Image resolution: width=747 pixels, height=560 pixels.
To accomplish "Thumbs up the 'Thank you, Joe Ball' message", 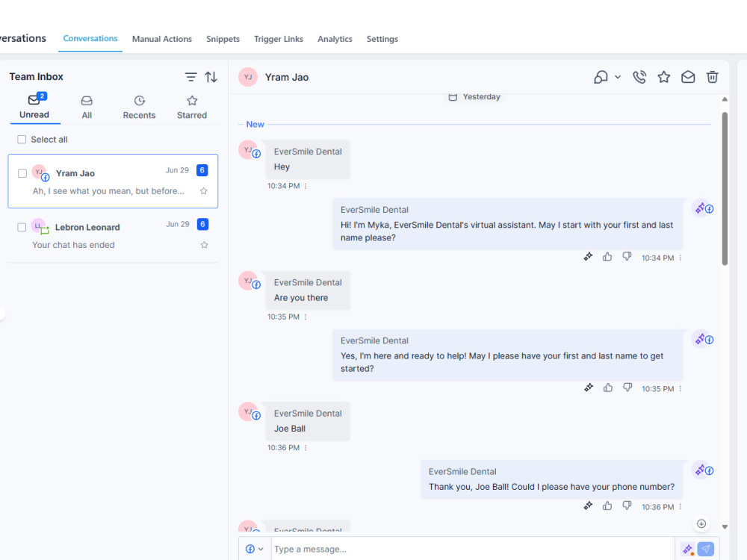I will [x=607, y=506].
